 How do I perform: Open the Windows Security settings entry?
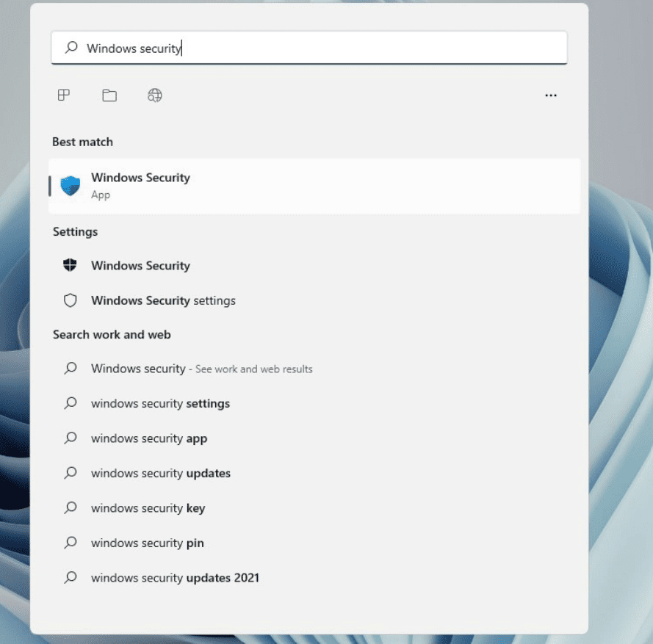[314, 266]
